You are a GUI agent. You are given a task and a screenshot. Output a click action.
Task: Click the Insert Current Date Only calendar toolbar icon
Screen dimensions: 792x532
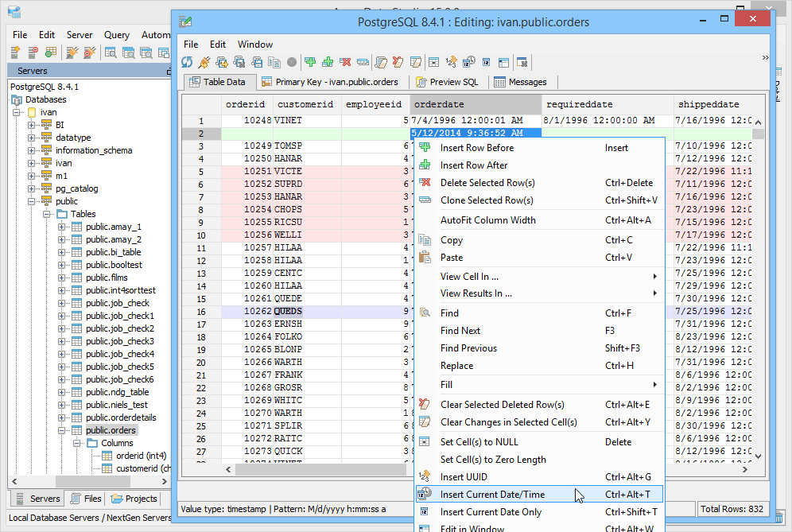pos(487,62)
